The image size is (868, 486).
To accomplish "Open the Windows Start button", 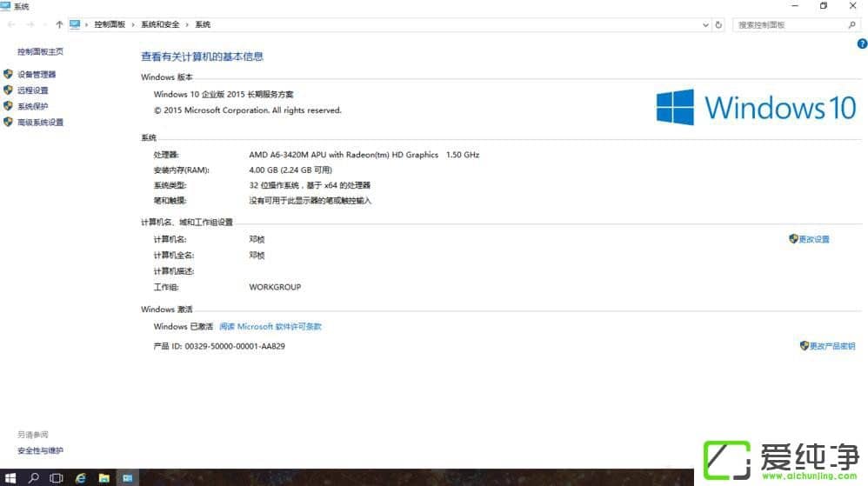I will coord(10,477).
